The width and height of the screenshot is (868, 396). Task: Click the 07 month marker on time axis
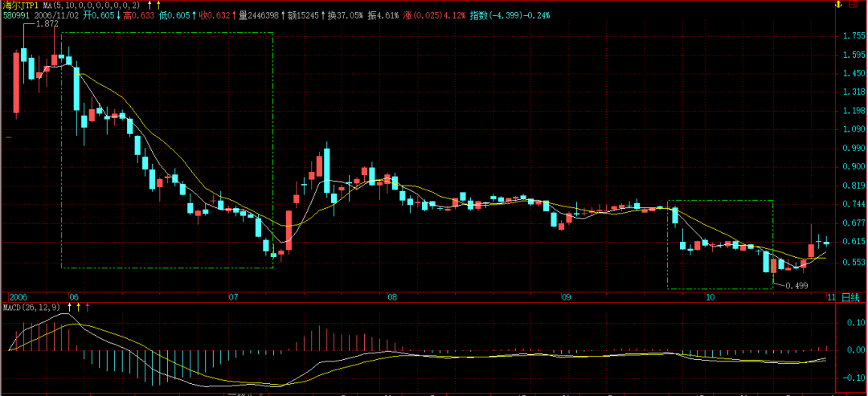pyautogui.click(x=233, y=297)
